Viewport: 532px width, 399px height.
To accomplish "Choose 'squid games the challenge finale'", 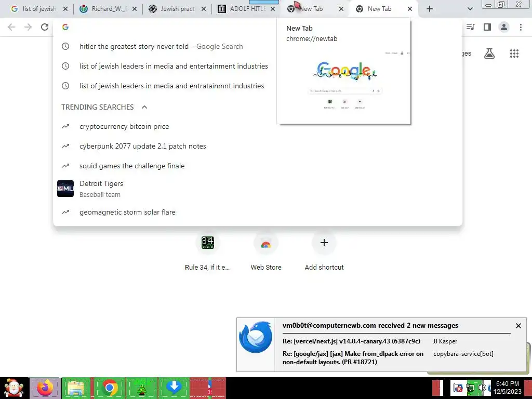I will point(258,166).
